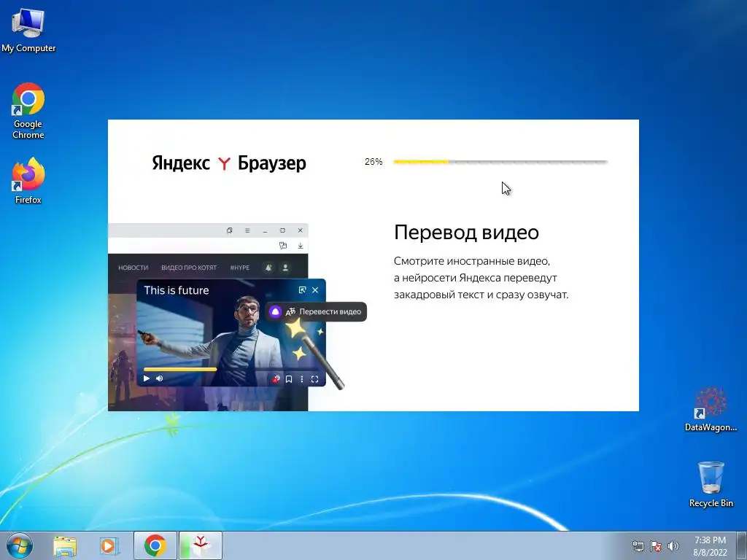Click the illustrated video yellow seek bar
747x560 pixels.
click(180, 369)
